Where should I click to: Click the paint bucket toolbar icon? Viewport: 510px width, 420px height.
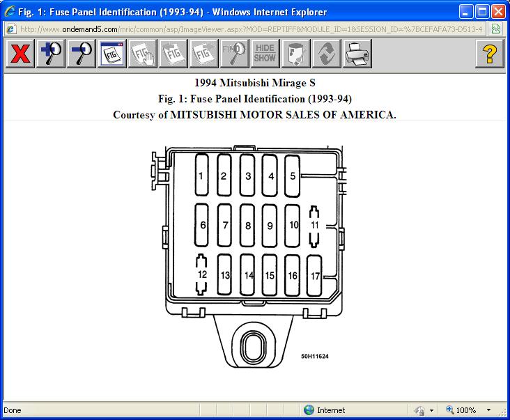click(295, 54)
